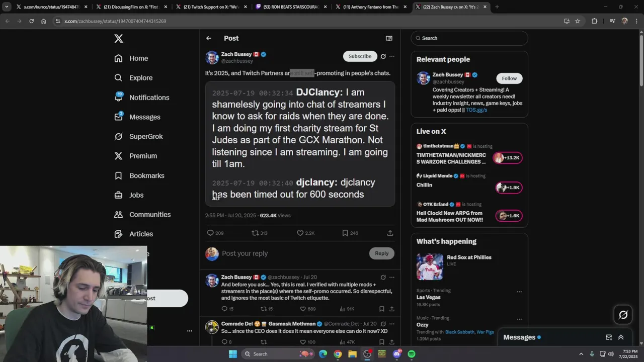Open Articles from sidebar
Image resolution: width=644 pixels, height=362 pixels.
coord(133,234)
